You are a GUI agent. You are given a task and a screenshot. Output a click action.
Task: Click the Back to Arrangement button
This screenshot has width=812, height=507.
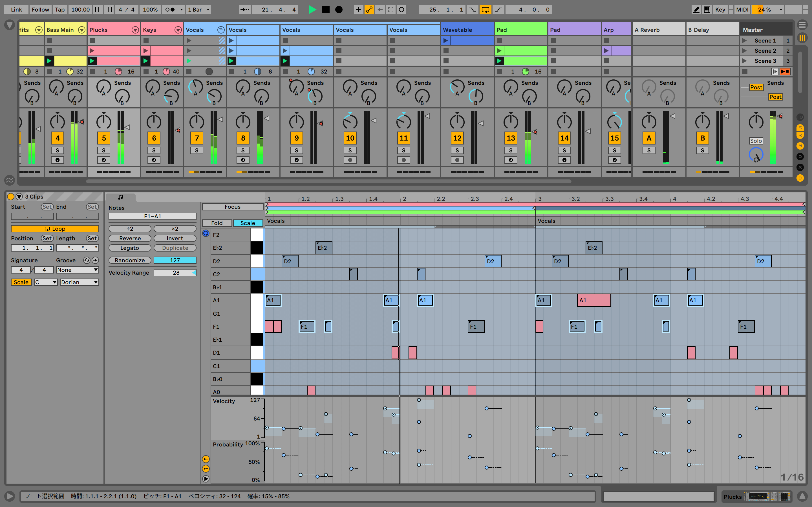pos(785,72)
